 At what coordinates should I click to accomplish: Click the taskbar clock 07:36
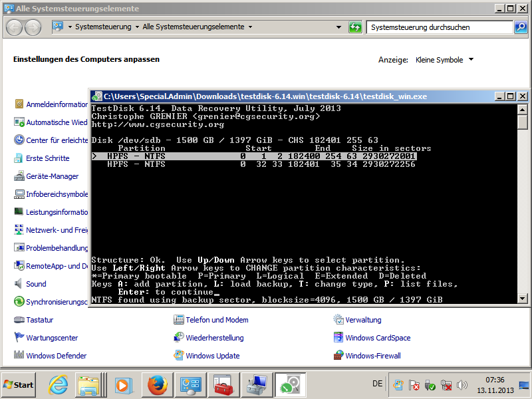(x=495, y=380)
